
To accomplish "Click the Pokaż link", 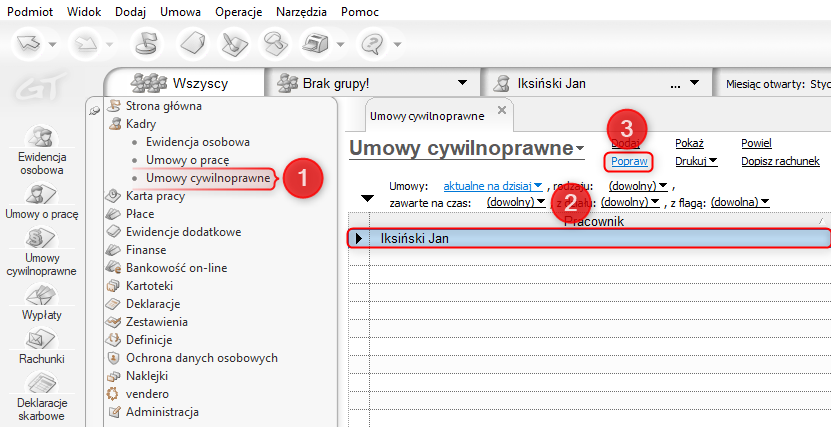I will pos(689,143).
